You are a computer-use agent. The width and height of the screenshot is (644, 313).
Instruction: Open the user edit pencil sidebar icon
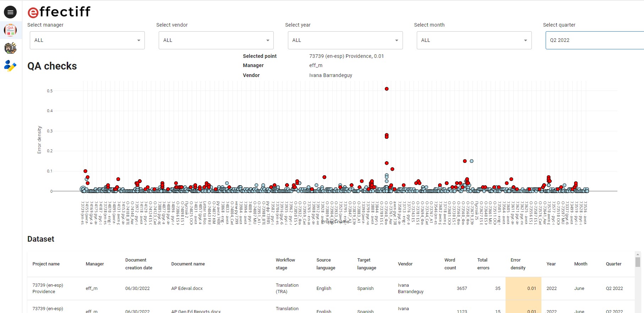click(10, 66)
